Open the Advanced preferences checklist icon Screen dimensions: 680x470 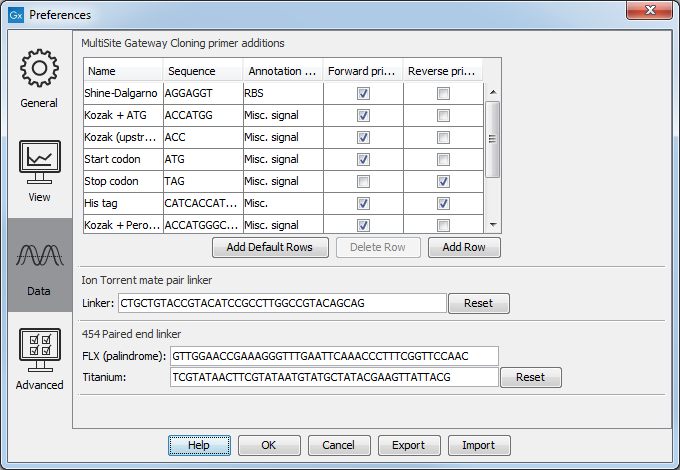[39, 349]
